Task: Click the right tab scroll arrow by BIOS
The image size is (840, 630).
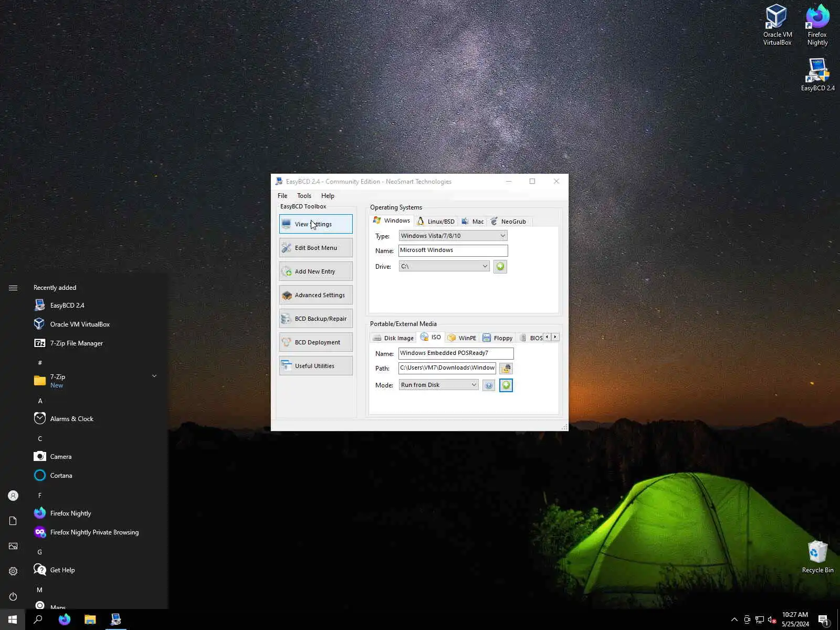Action: [555, 337]
